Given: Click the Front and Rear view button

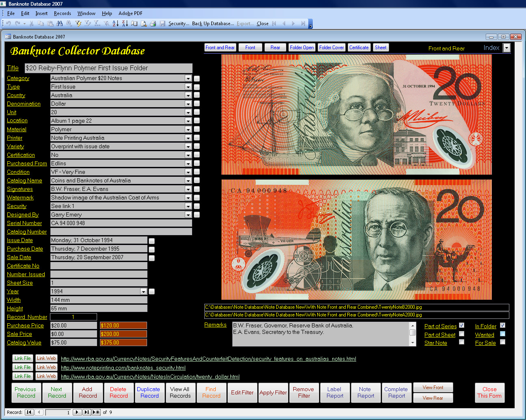Looking at the screenshot, I should [220, 48].
